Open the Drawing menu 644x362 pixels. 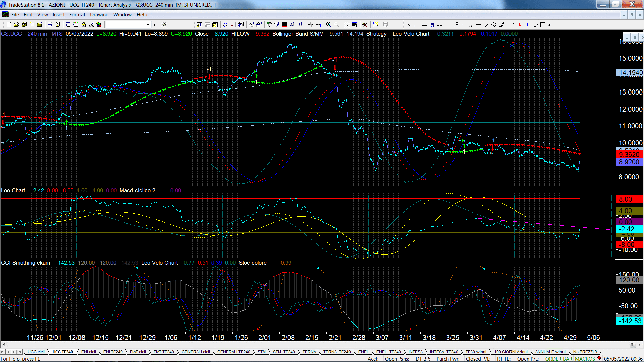pos(99,15)
